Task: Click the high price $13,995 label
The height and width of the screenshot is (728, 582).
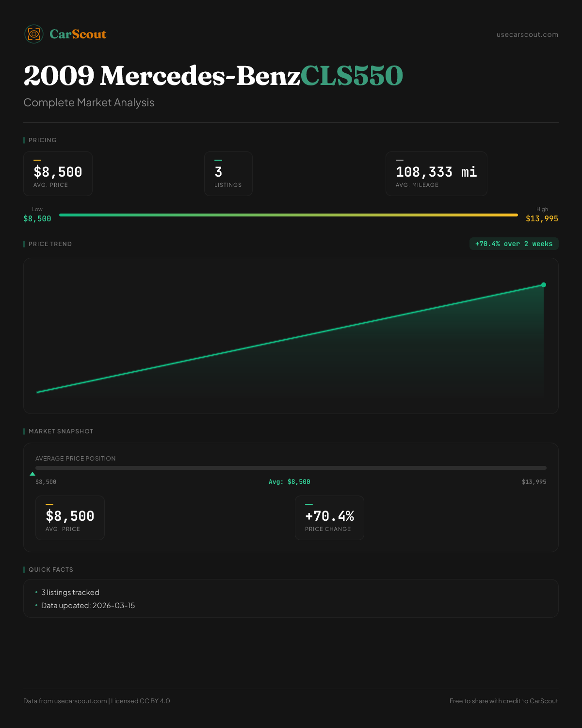Action: pos(542,219)
